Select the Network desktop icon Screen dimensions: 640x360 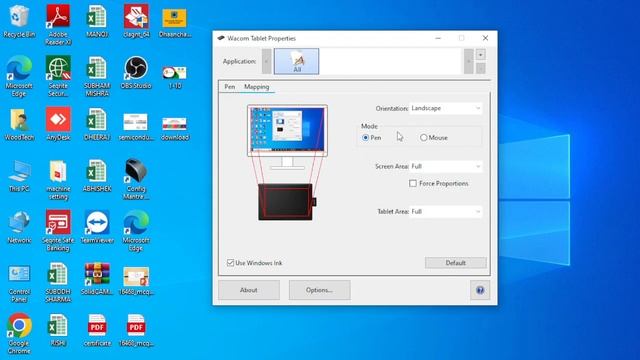19,227
